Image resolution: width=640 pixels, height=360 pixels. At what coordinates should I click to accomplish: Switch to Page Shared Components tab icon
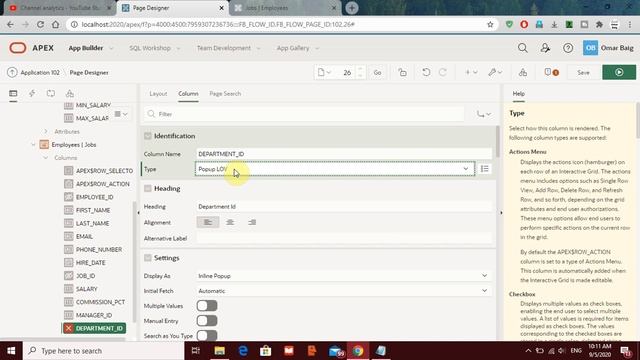tap(70, 93)
